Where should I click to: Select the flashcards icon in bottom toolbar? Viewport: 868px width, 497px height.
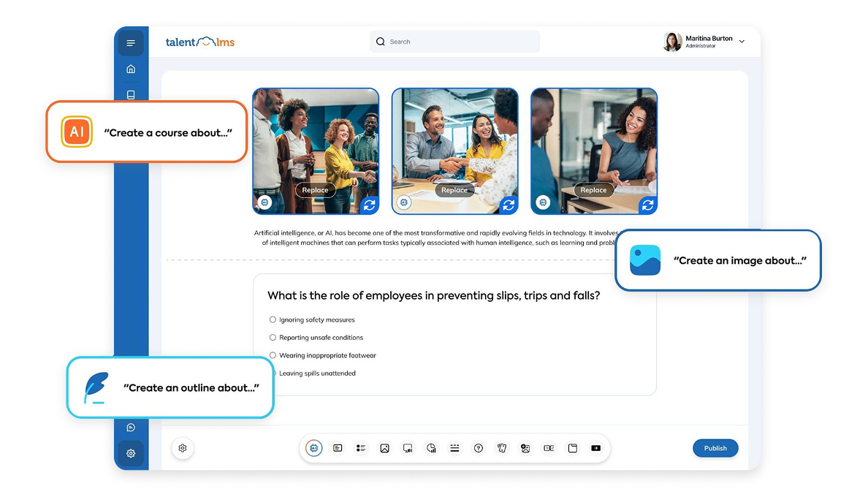point(502,448)
